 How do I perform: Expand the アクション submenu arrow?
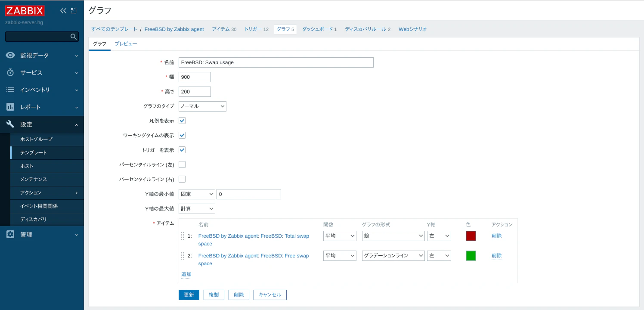[77, 192]
